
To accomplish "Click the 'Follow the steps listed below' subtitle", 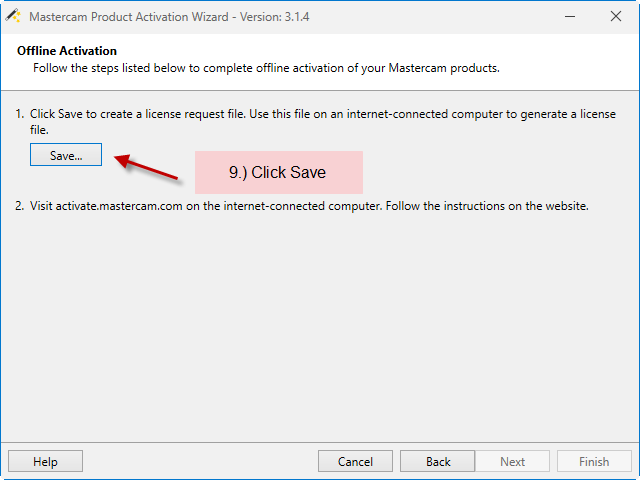I will [x=266, y=68].
